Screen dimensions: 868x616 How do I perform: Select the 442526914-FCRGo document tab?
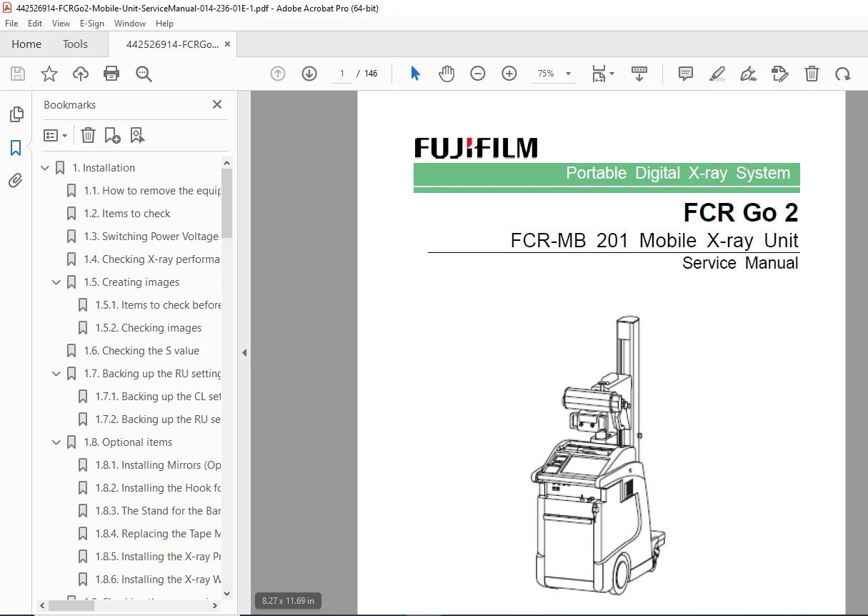[172, 44]
